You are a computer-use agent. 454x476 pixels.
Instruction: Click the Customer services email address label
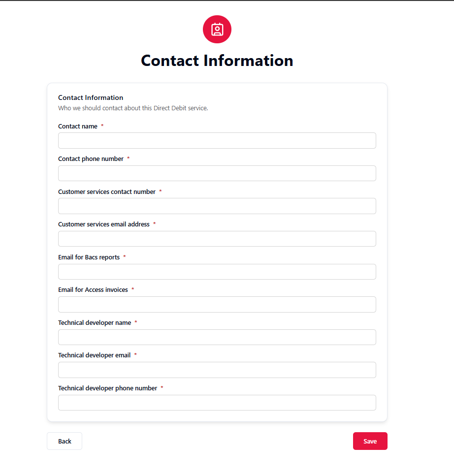104,224
